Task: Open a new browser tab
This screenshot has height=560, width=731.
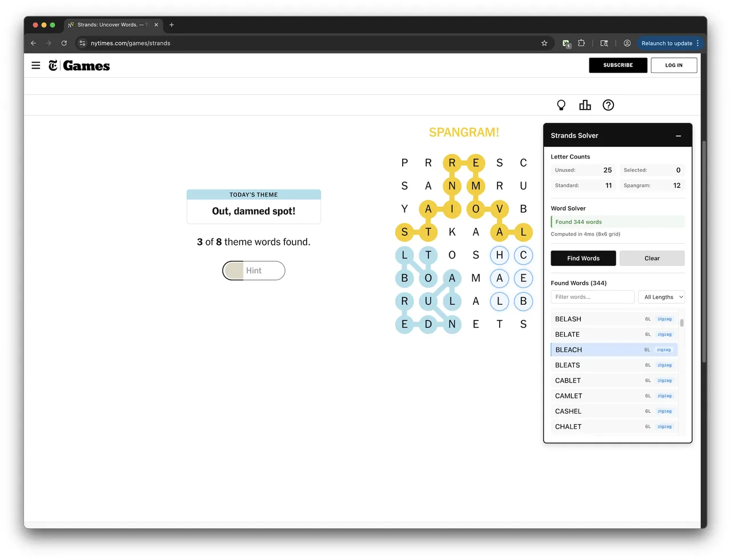Action: click(x=171, y=25)
